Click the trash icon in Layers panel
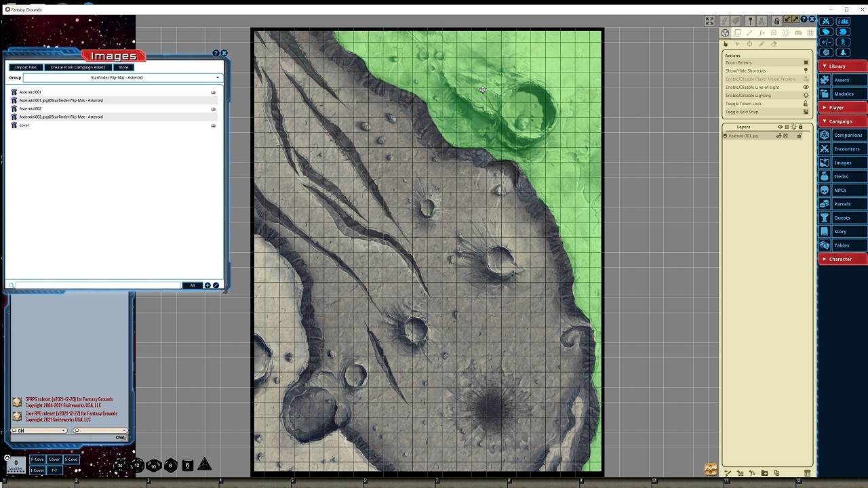 [808, 473]
